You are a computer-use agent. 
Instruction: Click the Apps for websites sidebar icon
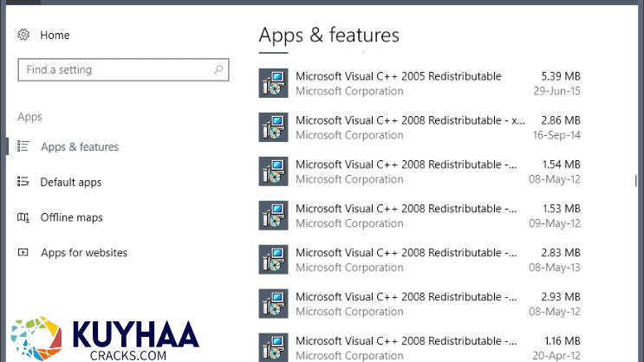point(23,253)
